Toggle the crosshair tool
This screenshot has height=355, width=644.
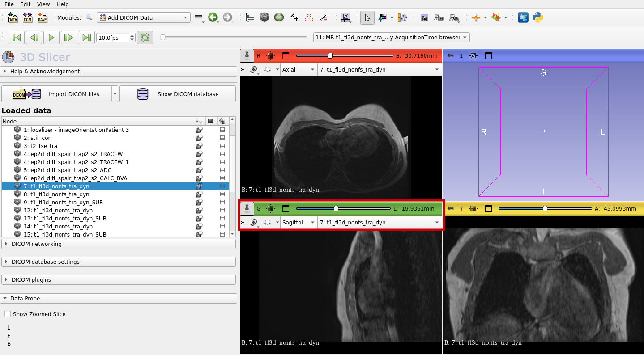tap(475, 18)
